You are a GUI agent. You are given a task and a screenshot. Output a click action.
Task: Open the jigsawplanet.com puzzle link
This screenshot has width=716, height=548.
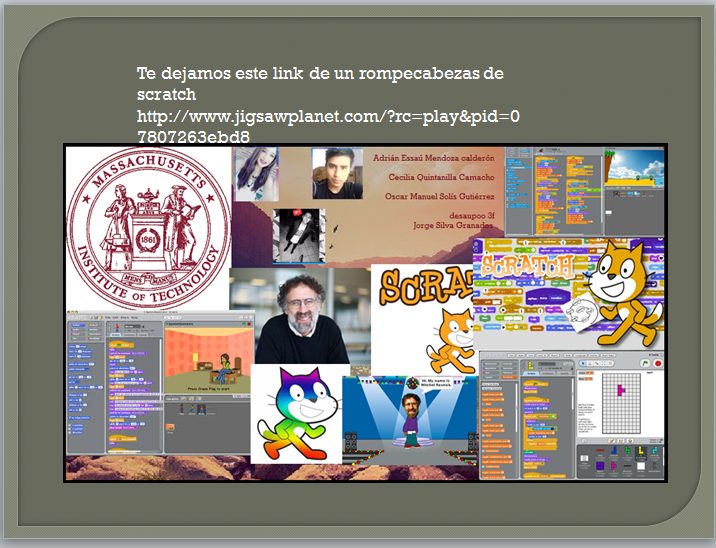click(x=328, y=126)
